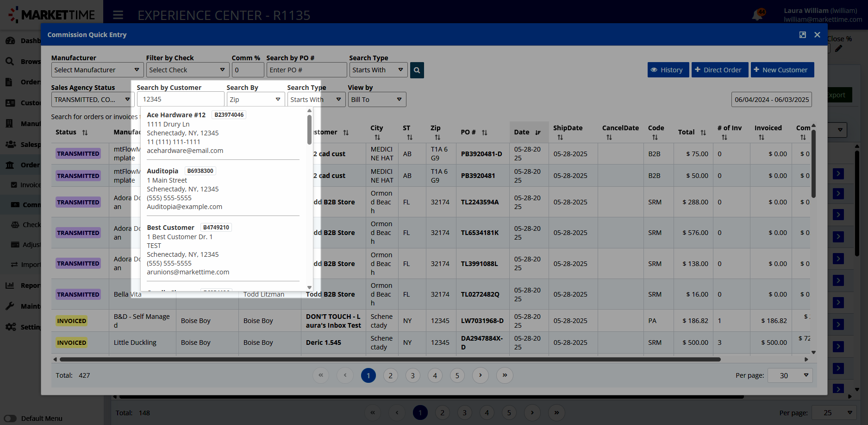Sort by the ST column arrows
Viewport: 868px width, 425px height.
pos(410,138)
